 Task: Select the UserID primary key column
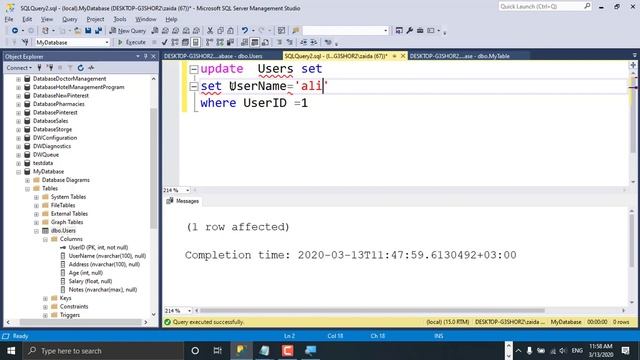[98, 247]
